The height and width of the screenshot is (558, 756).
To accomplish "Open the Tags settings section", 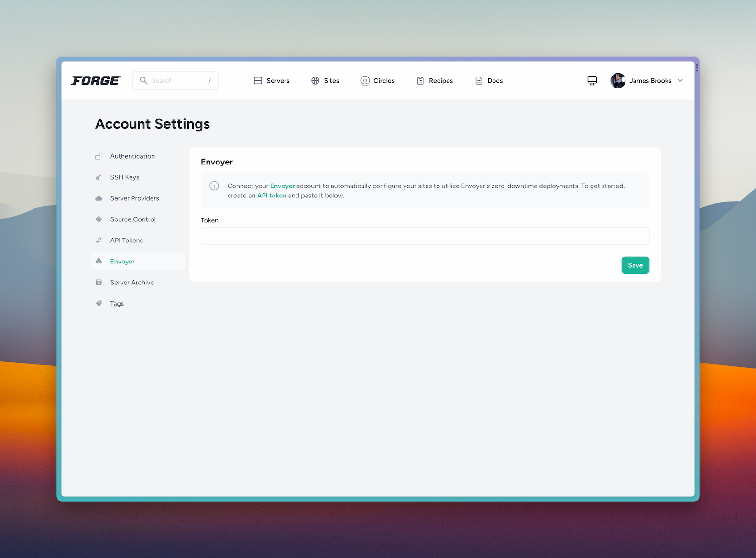I will pyautogui.click(x=138, y=303).
